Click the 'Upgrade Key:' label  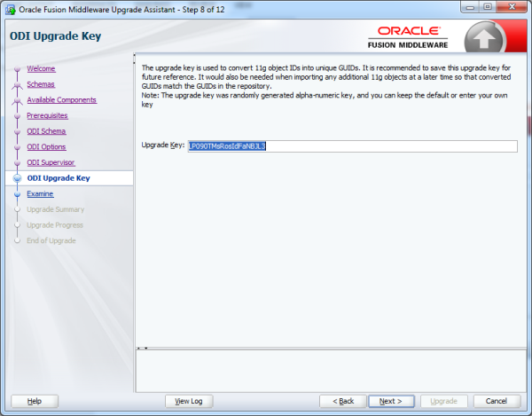click(x=163, y=145)
